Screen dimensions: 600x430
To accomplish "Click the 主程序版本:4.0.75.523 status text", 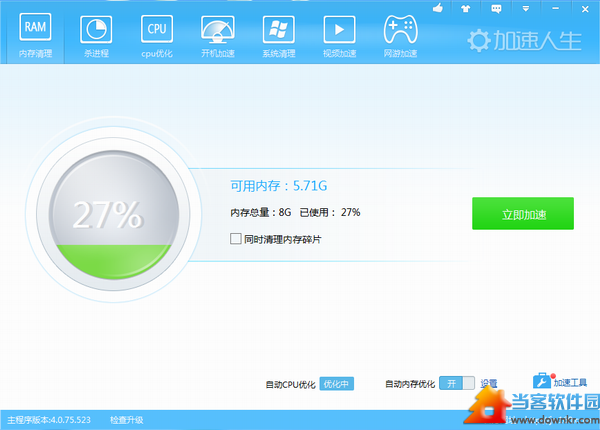I will click(x=49, y=420).
